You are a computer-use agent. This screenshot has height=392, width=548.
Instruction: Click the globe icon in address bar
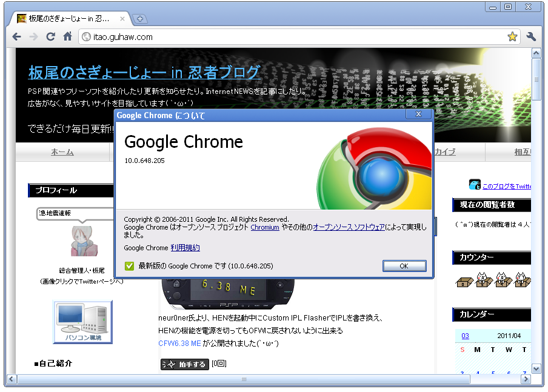(x=86, y=37)
